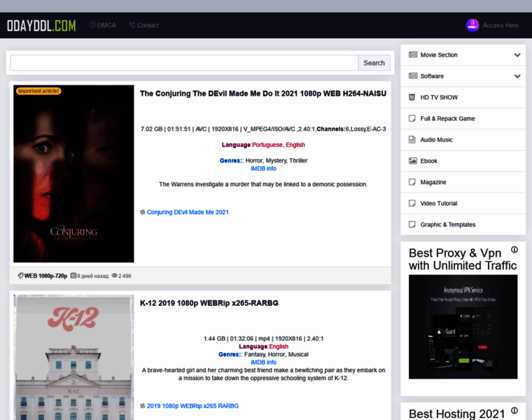This screenshot has width=532, height=420.
Task: Click the purple Access Here avatar icon
Action: point(472,25)
